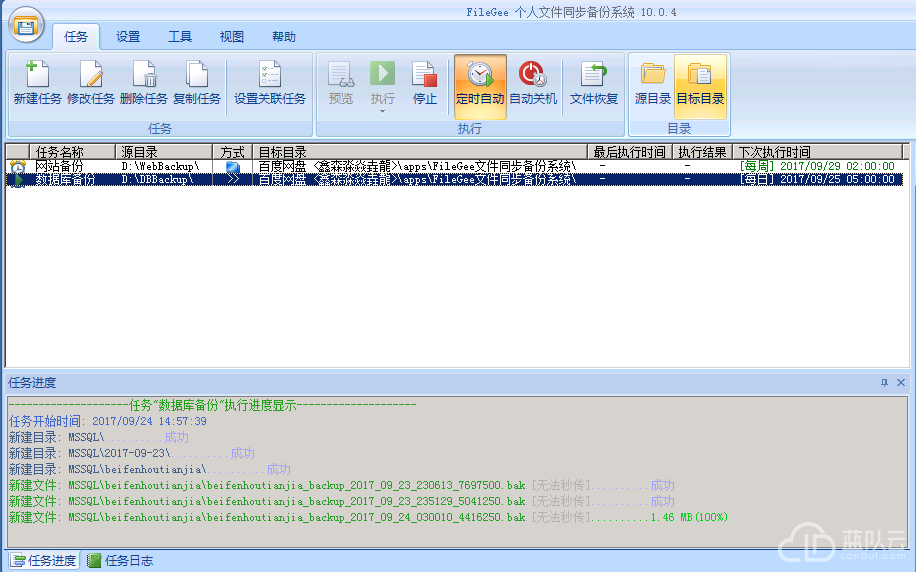Viewport: 916px width, 572px height.
Task: Click source path D:\DBBackup\
Action: point(157,179)
